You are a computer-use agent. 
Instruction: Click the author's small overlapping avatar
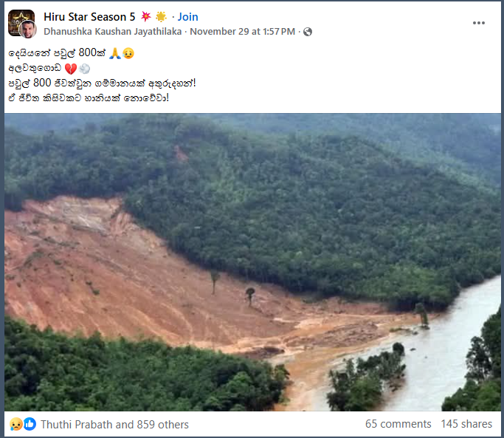click(29, 30)
